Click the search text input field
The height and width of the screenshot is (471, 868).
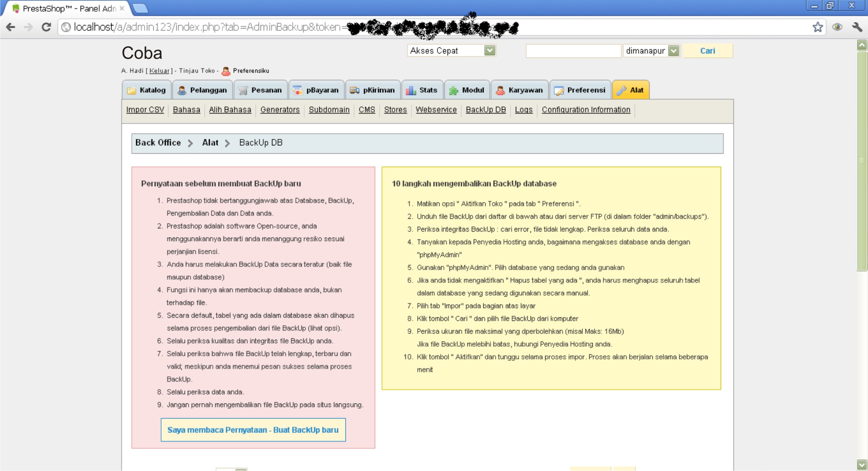coord(573,51)
